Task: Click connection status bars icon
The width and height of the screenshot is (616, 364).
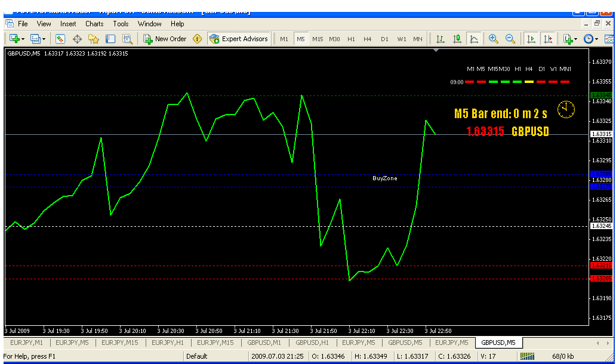Action: pyautogui.click(x=527, y=356)
